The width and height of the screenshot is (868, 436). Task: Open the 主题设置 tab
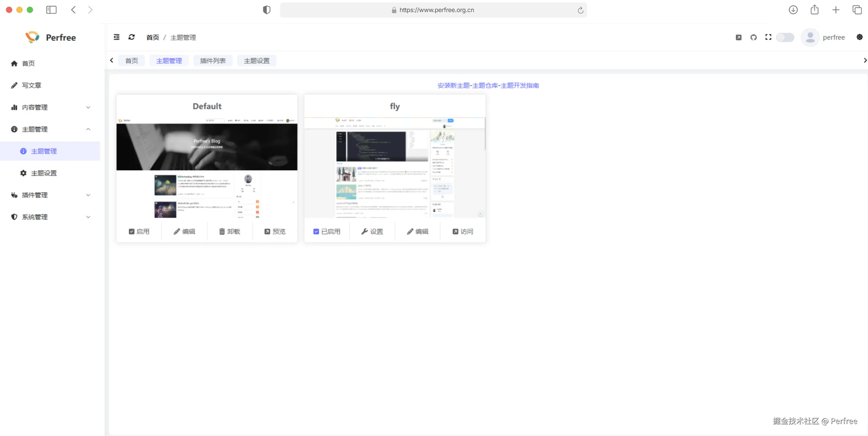pos(257,61)
